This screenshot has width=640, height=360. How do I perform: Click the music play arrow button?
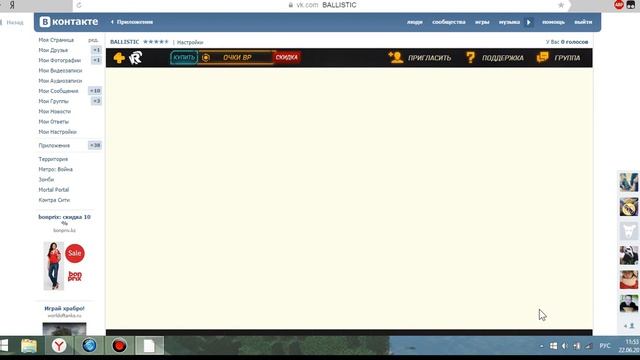click(529, 22)
